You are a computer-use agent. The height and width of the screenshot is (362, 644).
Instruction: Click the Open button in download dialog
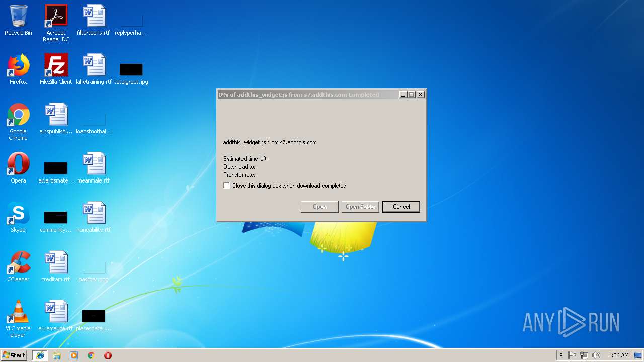click(319, 207)
